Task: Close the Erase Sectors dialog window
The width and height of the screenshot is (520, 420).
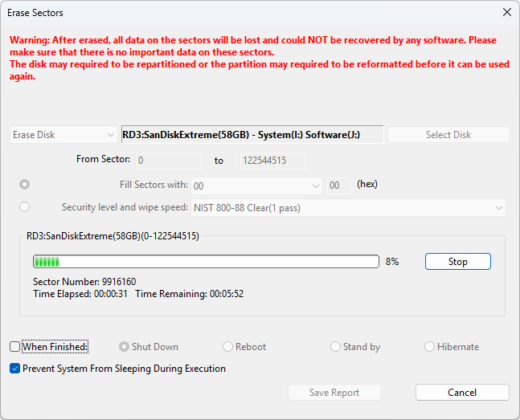Action: pos(506,13)
